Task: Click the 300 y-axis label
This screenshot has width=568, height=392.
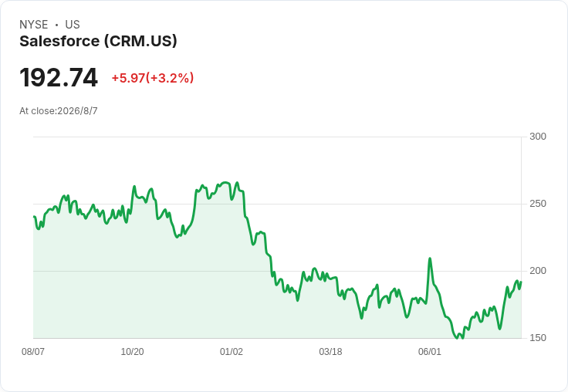Action: (x=538, y=137)
